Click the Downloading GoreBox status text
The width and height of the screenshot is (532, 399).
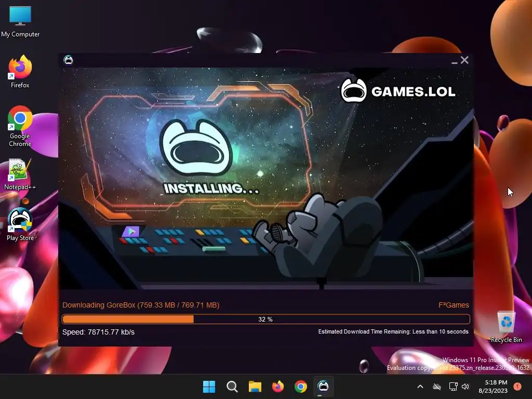coord(141,305)
